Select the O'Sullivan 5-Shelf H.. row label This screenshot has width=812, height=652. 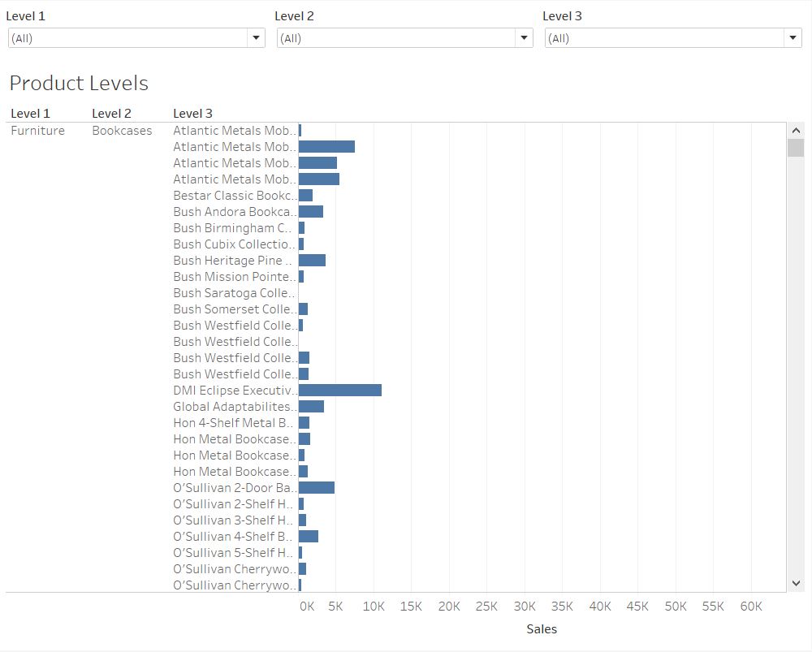233,553
